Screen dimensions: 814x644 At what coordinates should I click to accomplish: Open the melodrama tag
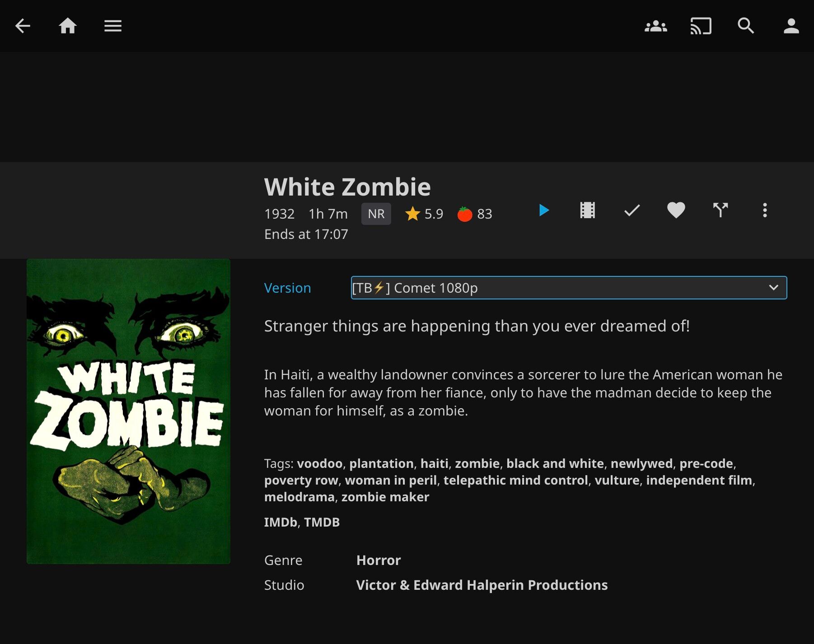coord(299,497)
